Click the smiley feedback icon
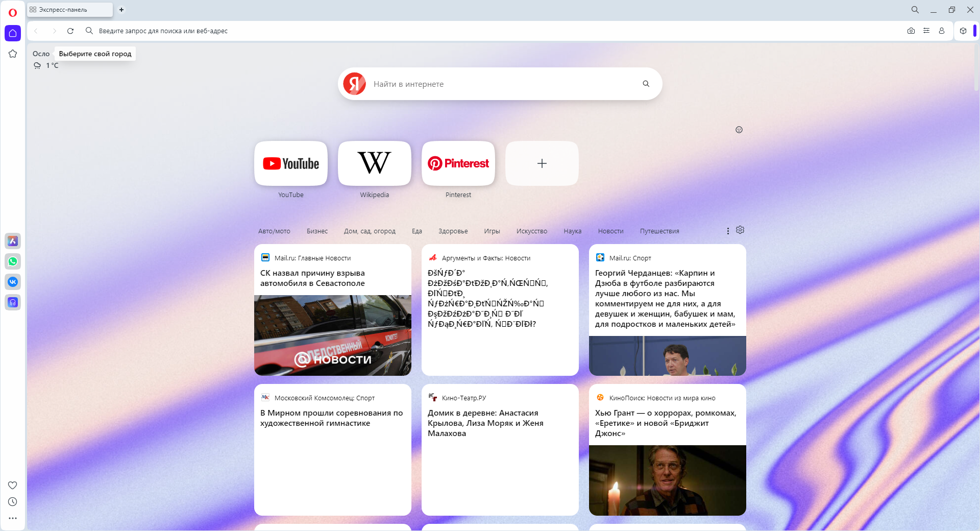 click(x=739, y=130)
